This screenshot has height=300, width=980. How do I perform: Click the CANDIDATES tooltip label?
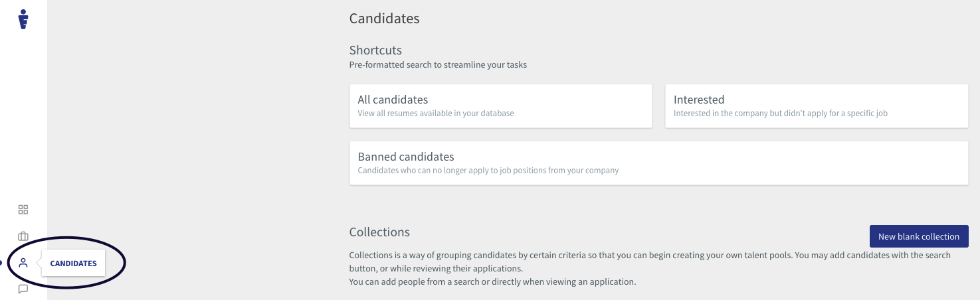[73, 263]
